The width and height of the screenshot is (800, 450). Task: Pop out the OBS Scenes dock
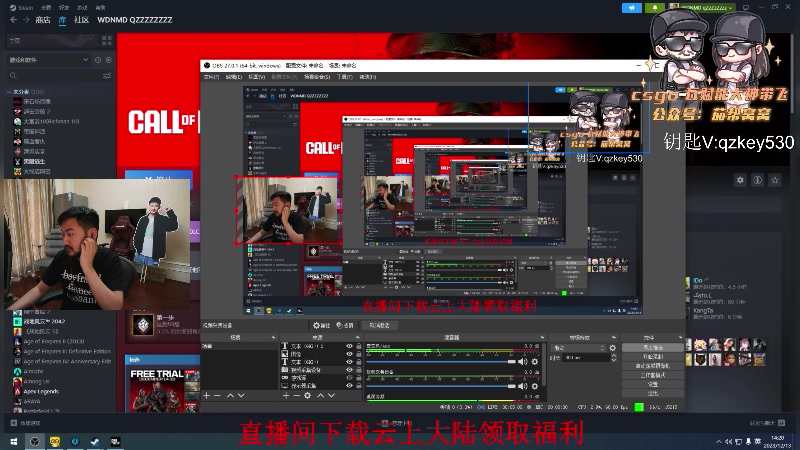[273, 337]
